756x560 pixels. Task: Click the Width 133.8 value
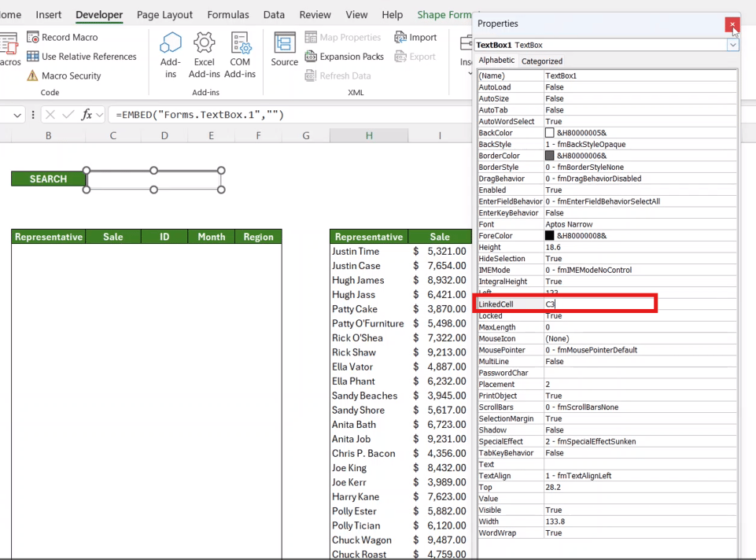point(555,521)
